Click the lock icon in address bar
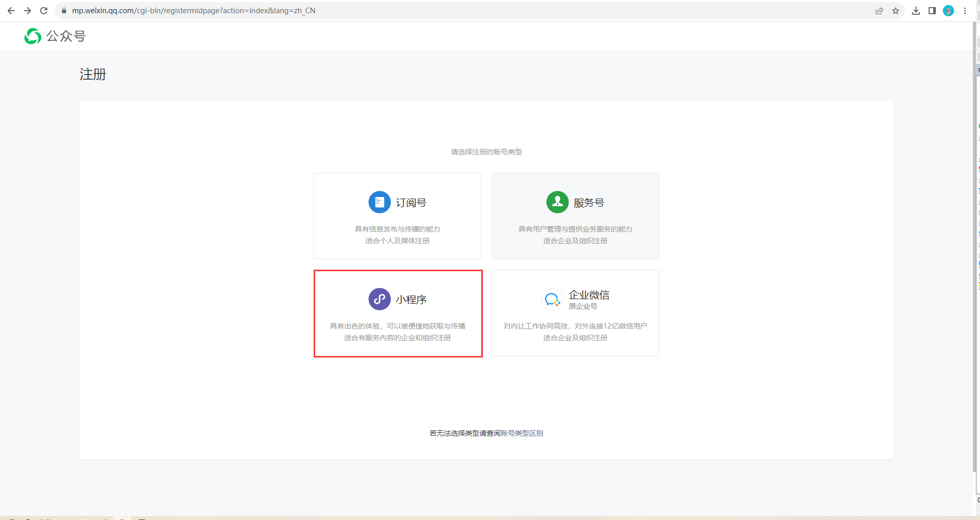 click(64, 11)
